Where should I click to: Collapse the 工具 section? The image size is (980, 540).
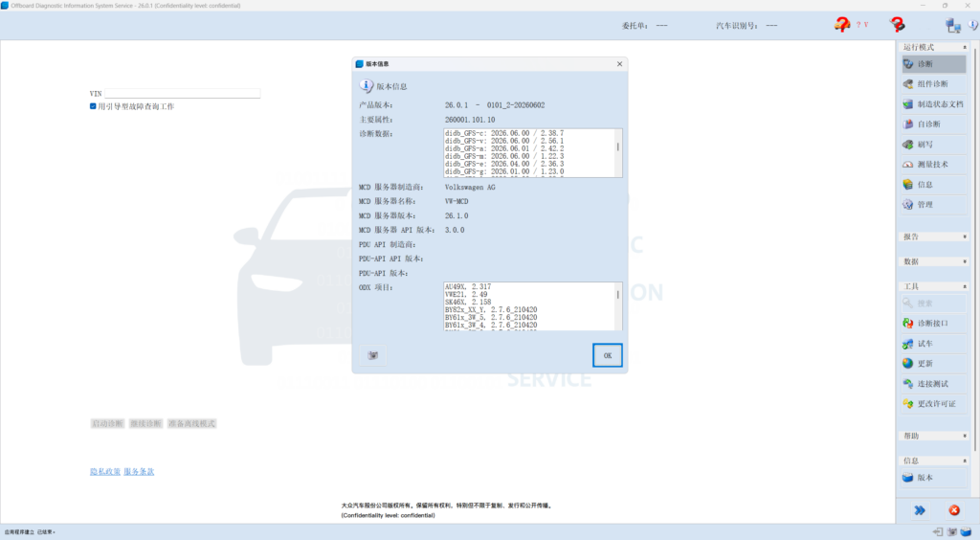[965, 286]
